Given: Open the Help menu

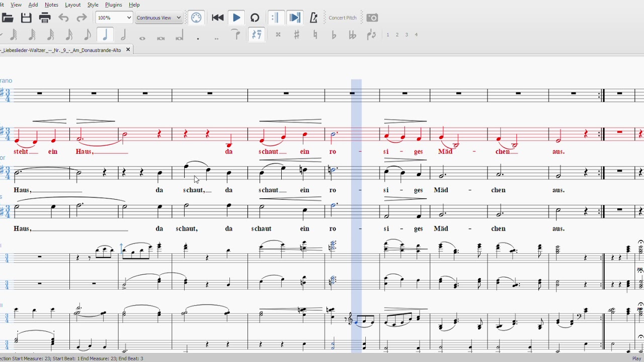Looking at the screenshot, I should (x=134, y=5).
